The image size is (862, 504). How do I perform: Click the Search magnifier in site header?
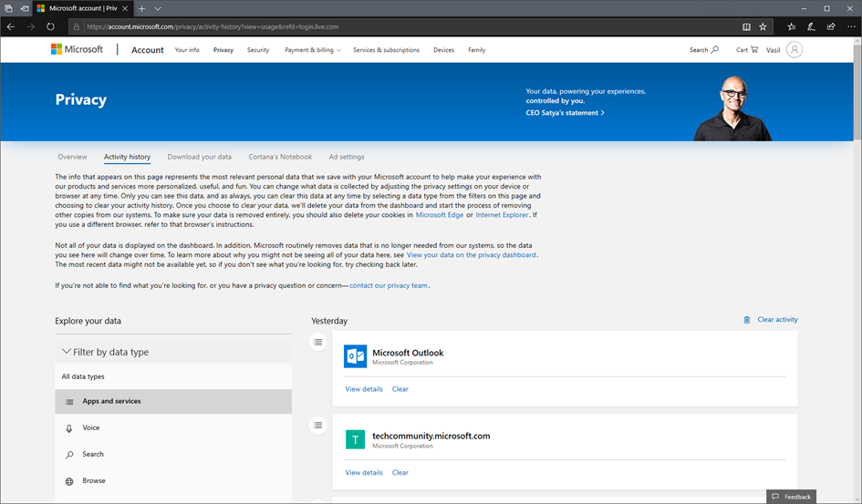coord(714,50)
